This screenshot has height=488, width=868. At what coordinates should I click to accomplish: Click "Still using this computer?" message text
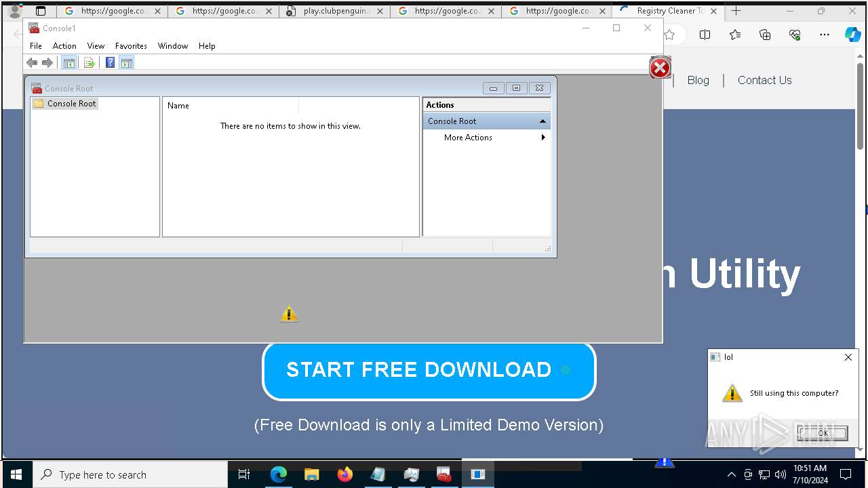pyautogui.click(x=794, y=393)
